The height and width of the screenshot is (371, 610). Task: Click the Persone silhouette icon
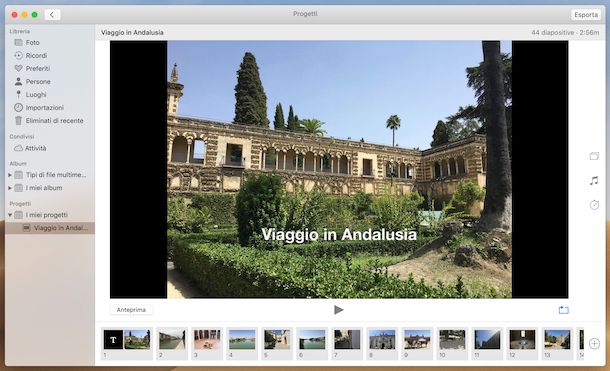pos(18,81)
